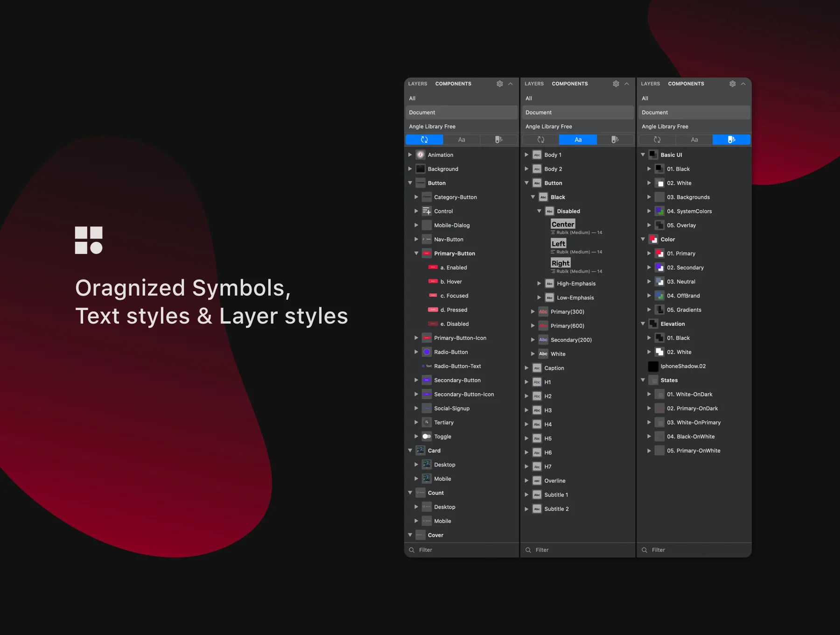Expand the Background symbol group
Viewport: 840px width, 635px height.
[410, 169]
